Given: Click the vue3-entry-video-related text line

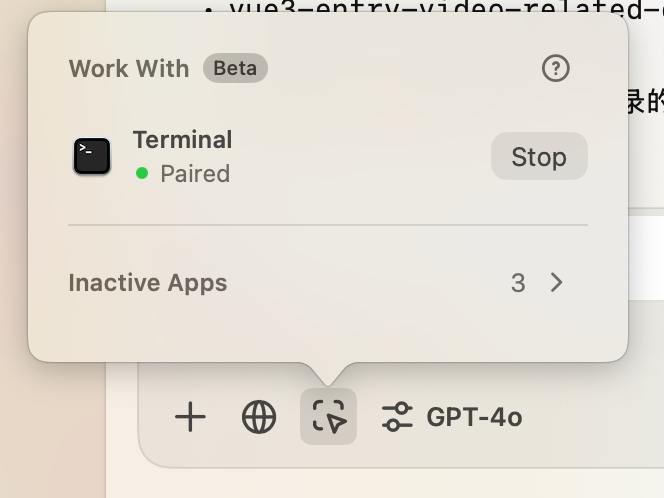Looking at the screenshot, I should click(x=445, y=8).
